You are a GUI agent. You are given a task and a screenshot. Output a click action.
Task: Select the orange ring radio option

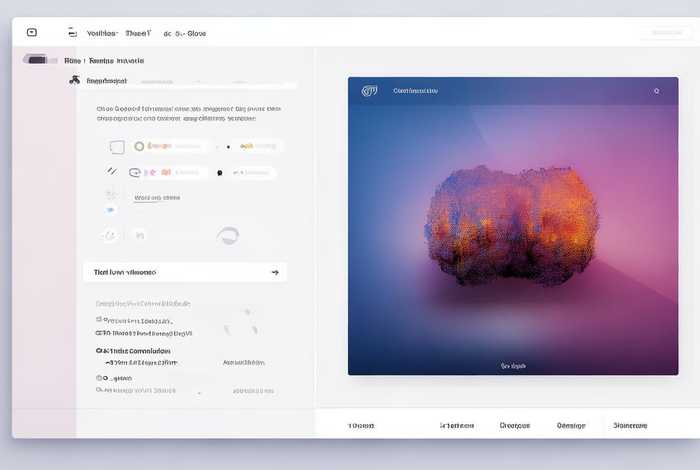click(x=139, y=146)
